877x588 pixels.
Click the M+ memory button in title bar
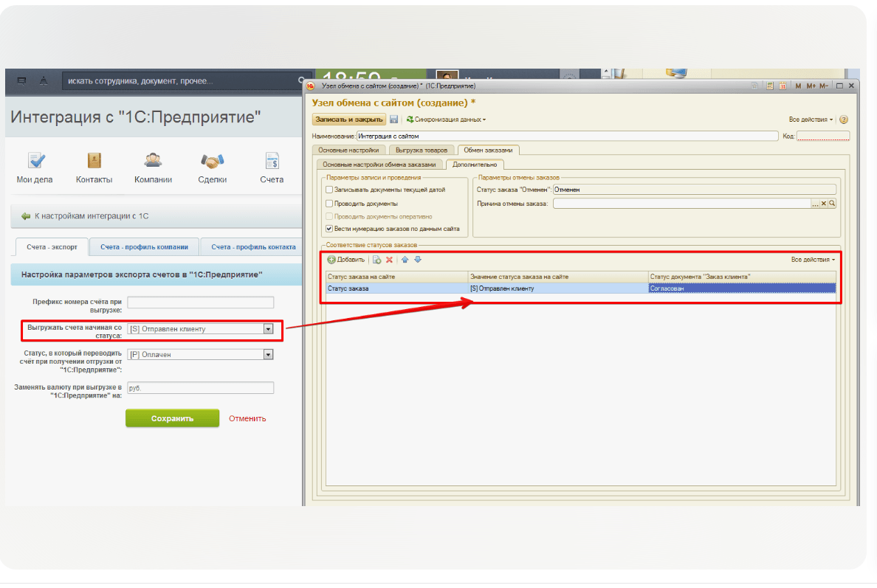click(811, 86)
